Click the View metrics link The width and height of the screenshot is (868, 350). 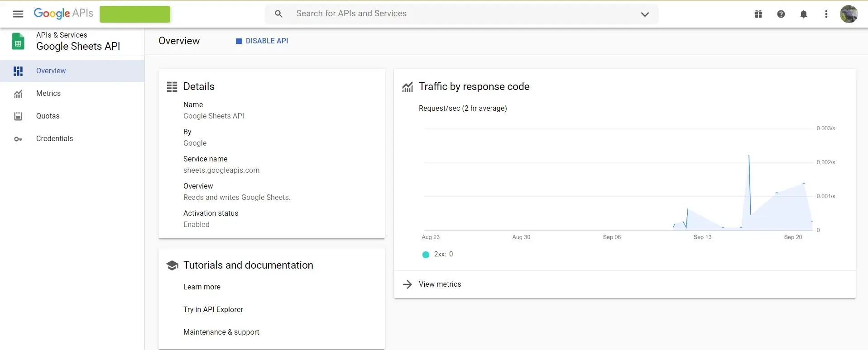tap(440, 284)
